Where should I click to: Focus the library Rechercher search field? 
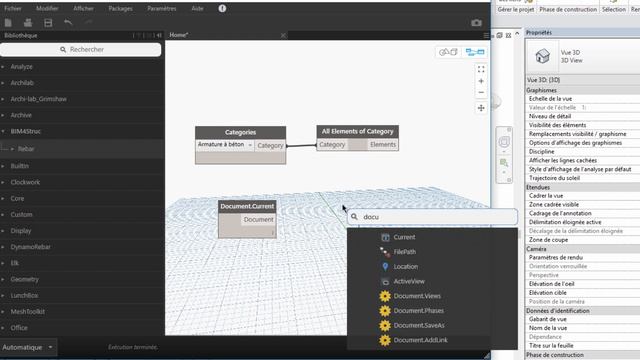[x=81, y=49]
